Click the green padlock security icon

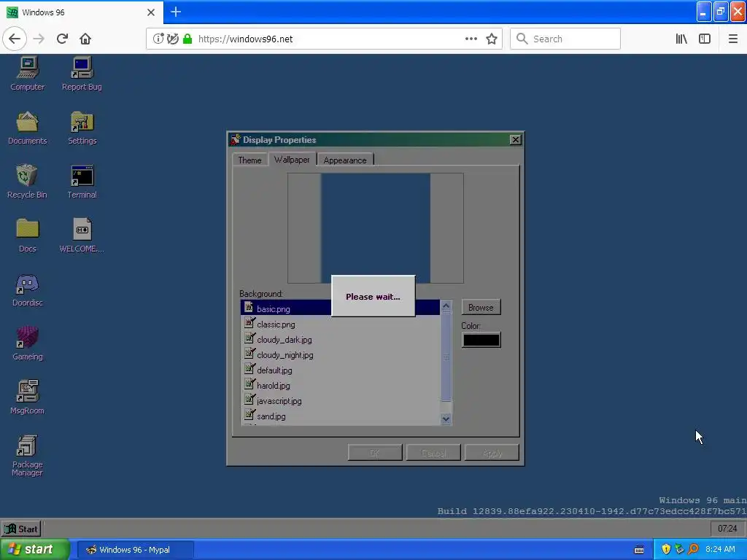pyautogui.click(x=187, y=39)
